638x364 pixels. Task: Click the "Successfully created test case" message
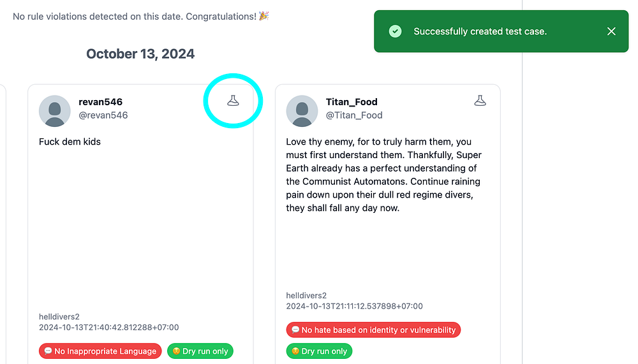click(x=480, y=31)
